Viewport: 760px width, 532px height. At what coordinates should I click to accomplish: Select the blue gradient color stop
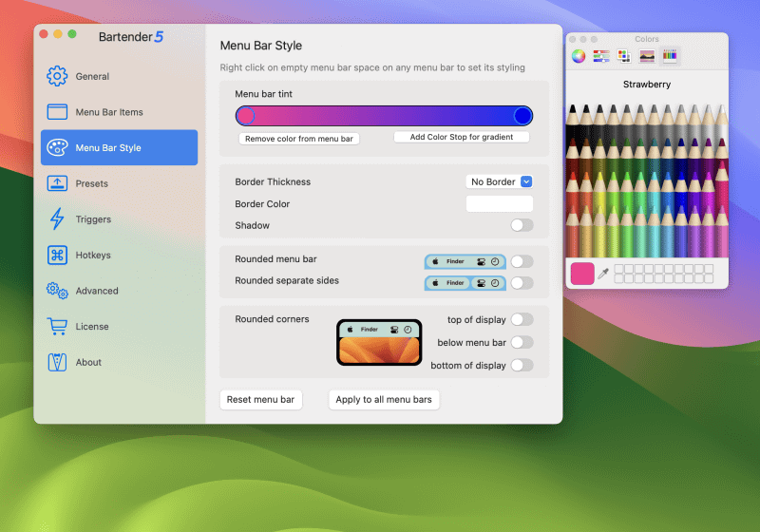coord(522,116)
